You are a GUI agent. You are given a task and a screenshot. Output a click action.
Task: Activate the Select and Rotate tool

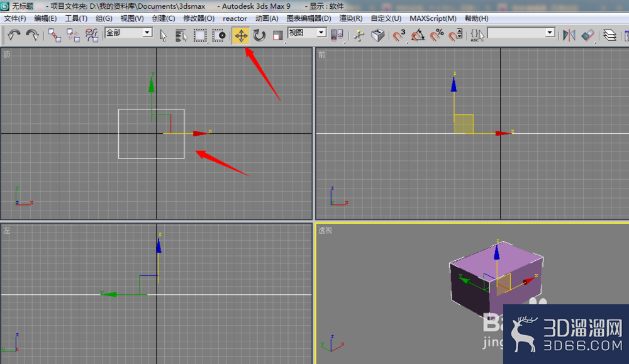[260, 35]
